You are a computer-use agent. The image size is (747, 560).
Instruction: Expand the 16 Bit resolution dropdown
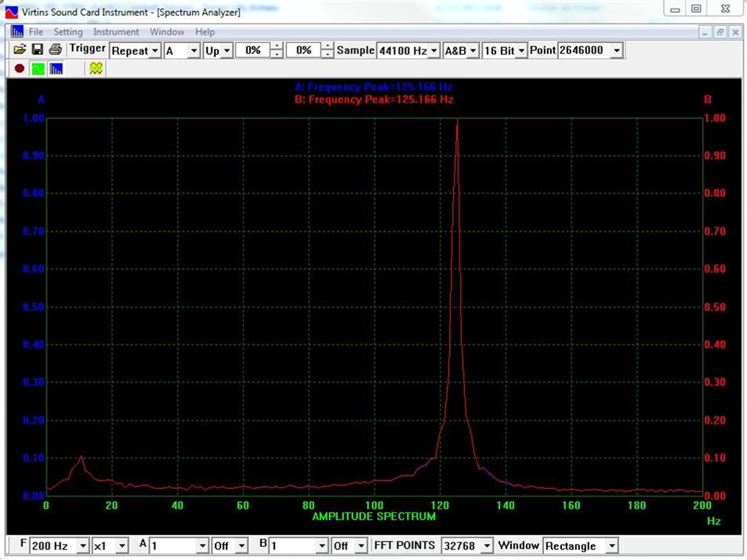[521, 50]
